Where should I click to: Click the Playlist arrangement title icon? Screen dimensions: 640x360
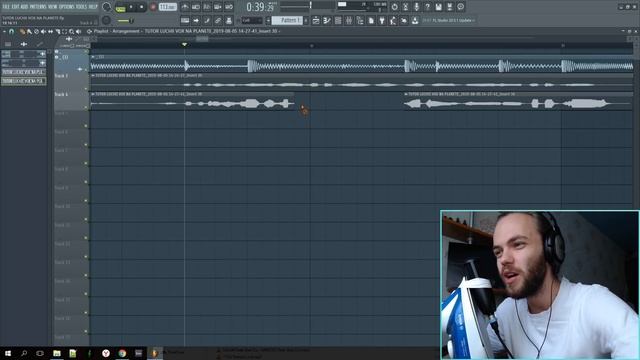(x=89, y=31)
